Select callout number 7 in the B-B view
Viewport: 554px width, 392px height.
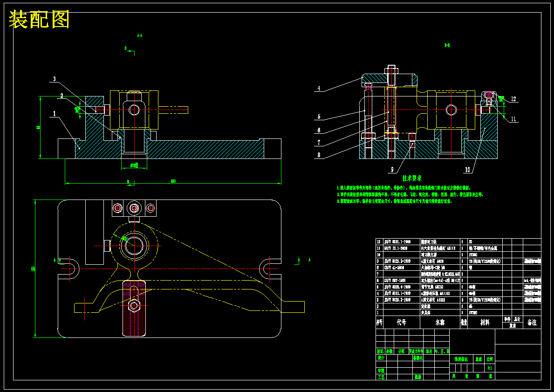pyautogui.click(x=319, y=143)
